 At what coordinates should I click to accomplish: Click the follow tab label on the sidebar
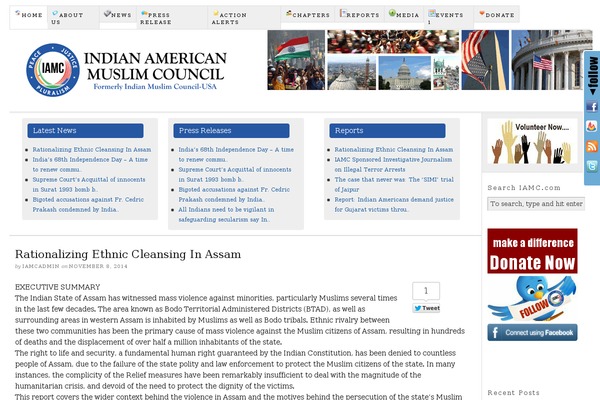tap(593, 75)
